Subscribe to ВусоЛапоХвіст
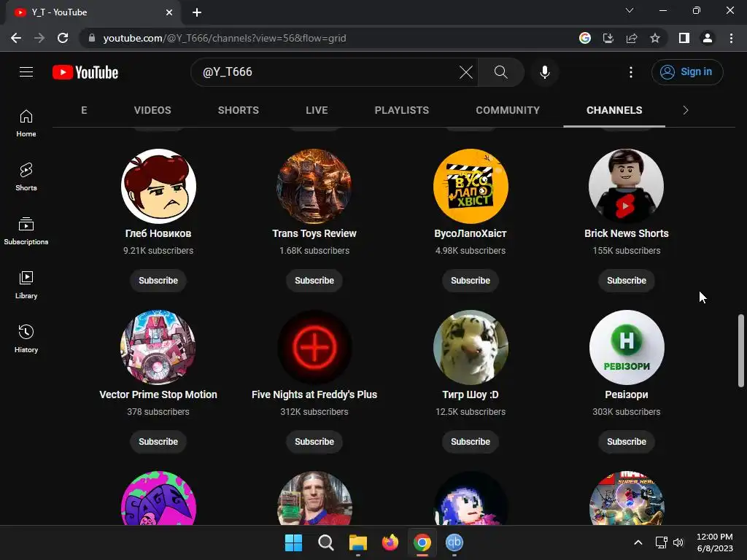 [471, 281]
